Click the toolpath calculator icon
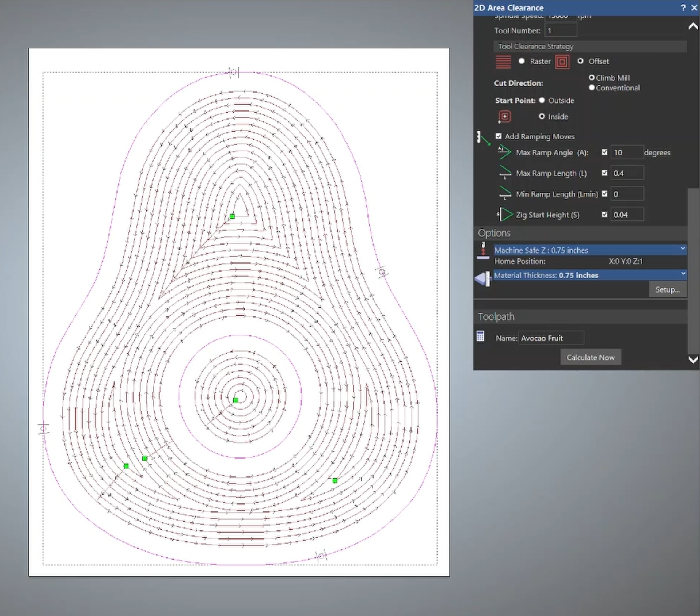 click(x=480, y=336)
